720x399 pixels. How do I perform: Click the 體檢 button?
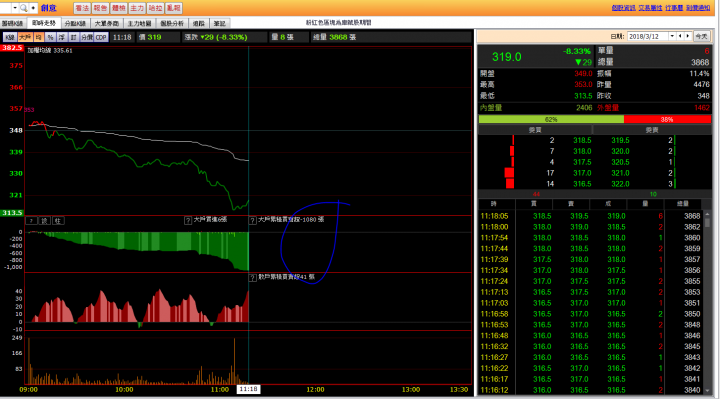pyautogui.click(x=119, y=8)
